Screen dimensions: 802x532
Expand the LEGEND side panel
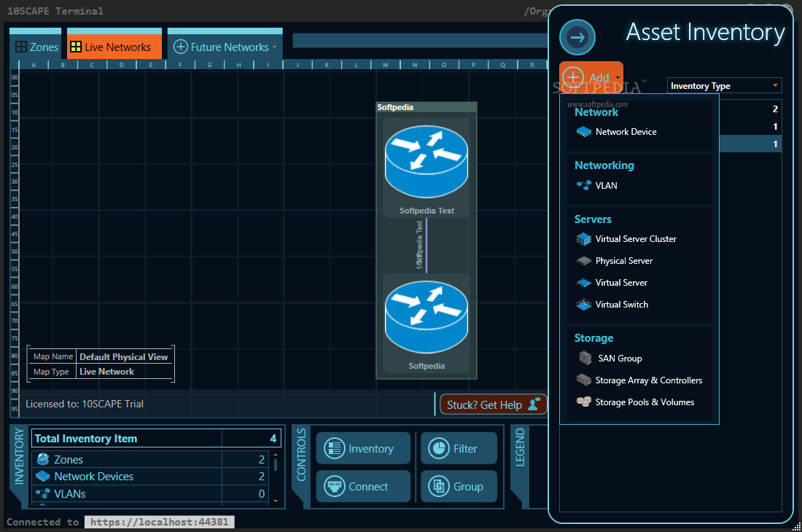520,447
